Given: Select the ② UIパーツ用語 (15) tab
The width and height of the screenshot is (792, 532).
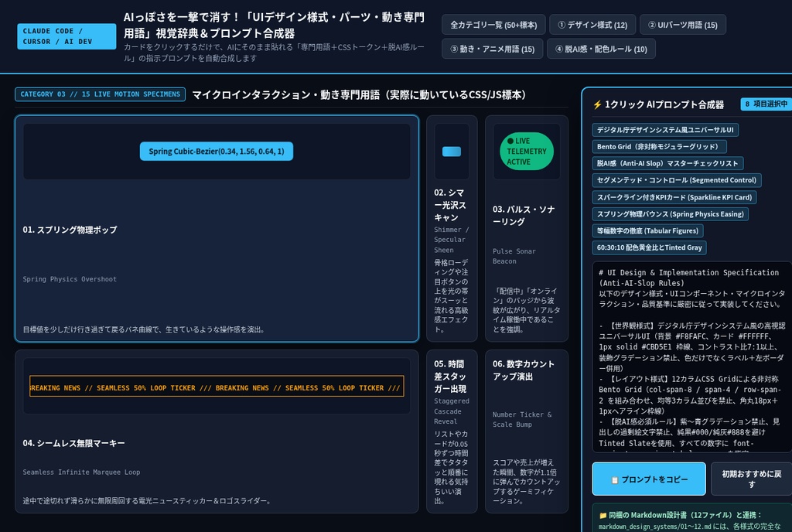Looking at the screenshot, I should click(x=682, y=25).
